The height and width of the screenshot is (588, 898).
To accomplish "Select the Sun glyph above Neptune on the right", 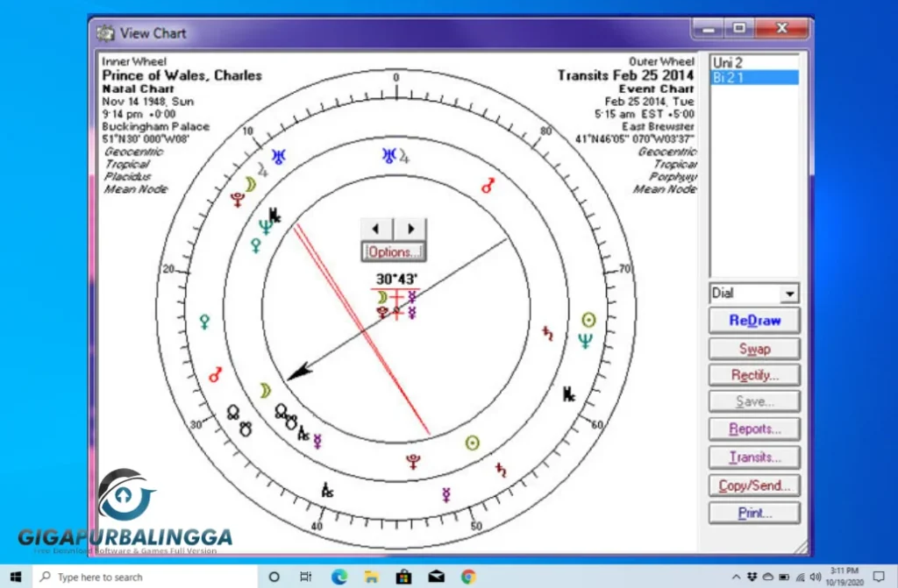I will pyautogui.click(x=589, y=320).
